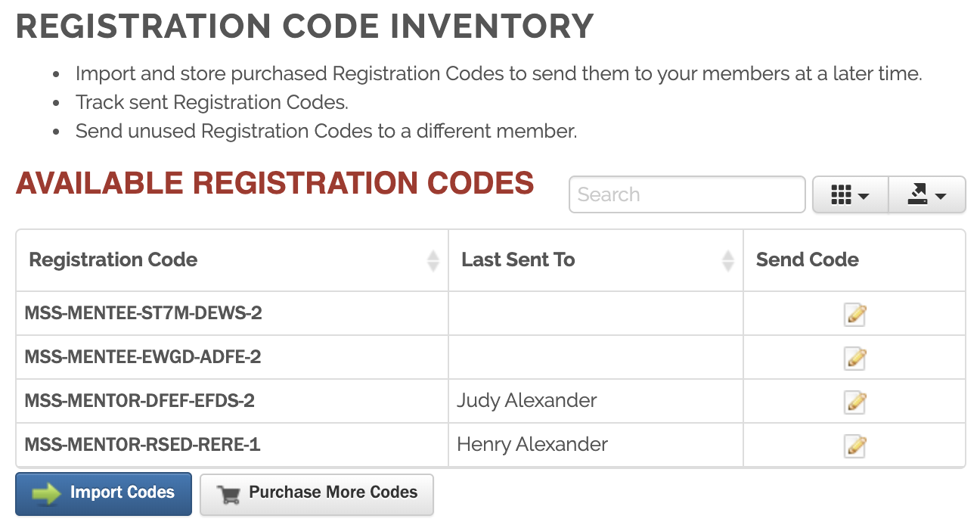
Task: Open the export data dropdown
Action: tap(927, 195)
